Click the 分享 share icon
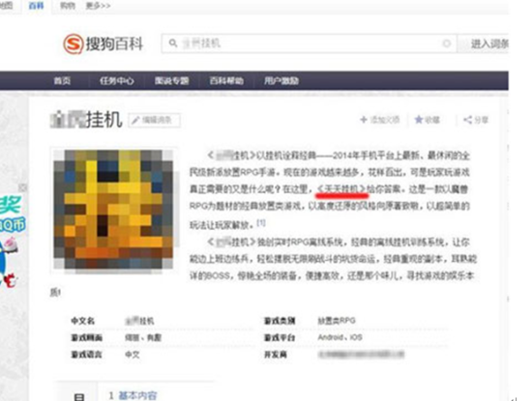 (x=468, y=119)
